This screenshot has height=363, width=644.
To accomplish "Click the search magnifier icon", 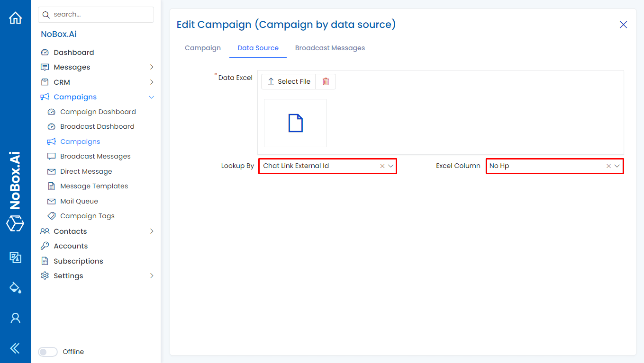I will [x=45, y=15].
